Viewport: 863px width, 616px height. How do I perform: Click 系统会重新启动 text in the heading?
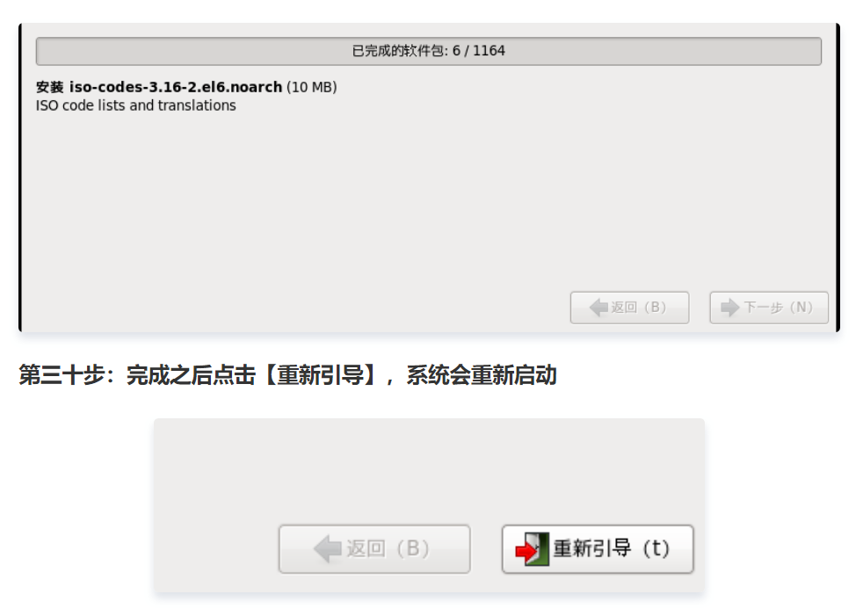tap(482, 375)
